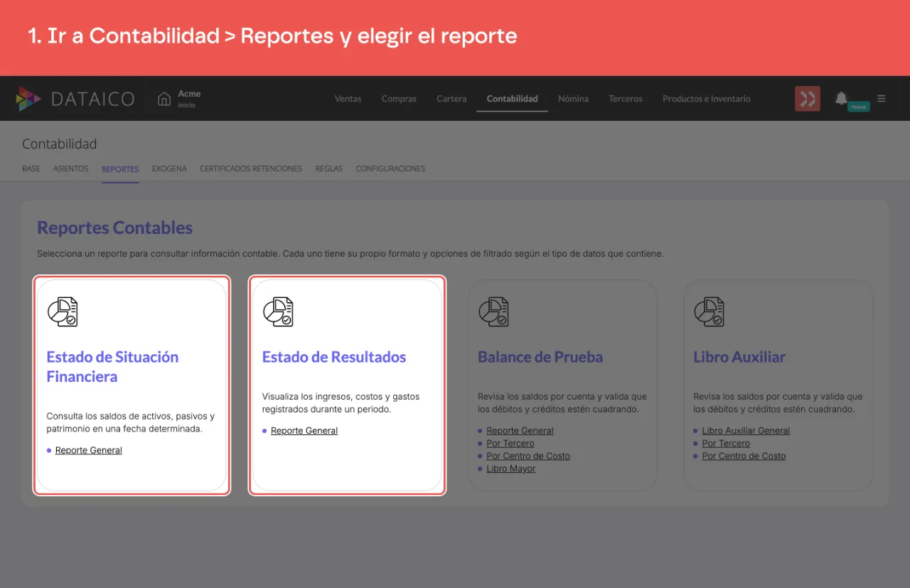The height and width of the screenshot is (588, 910).
Task: Click the Balance de Prueba report icon
Action: click(493, 311)
